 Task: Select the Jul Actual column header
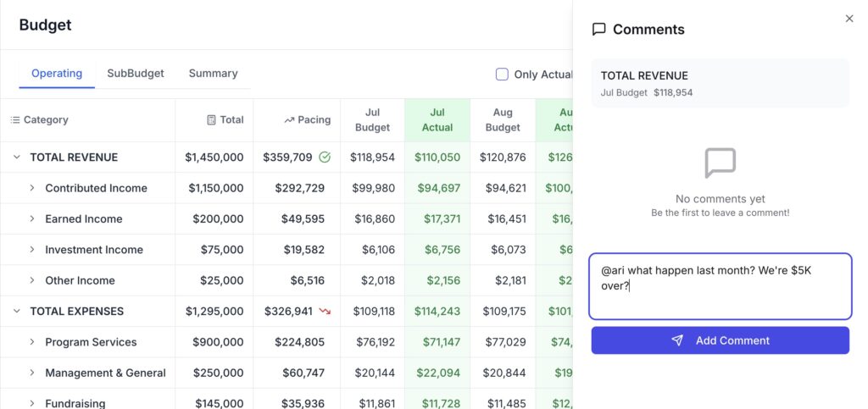(x=437, y=119)
